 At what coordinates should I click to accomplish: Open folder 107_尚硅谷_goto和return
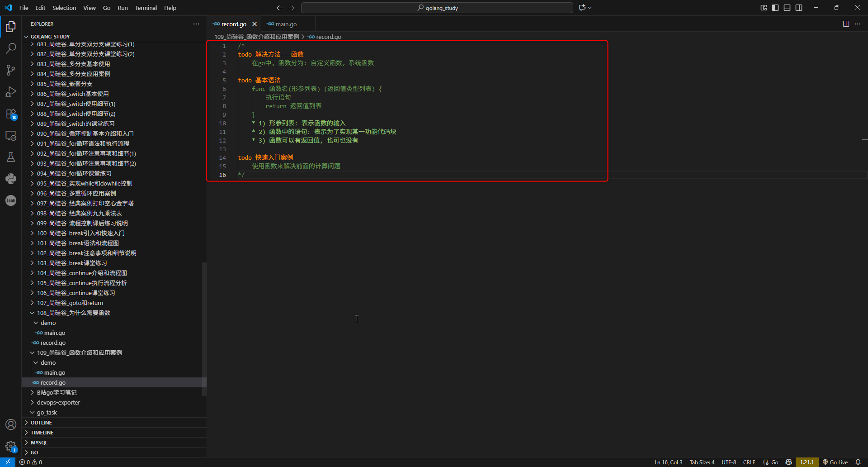[114, 303]
